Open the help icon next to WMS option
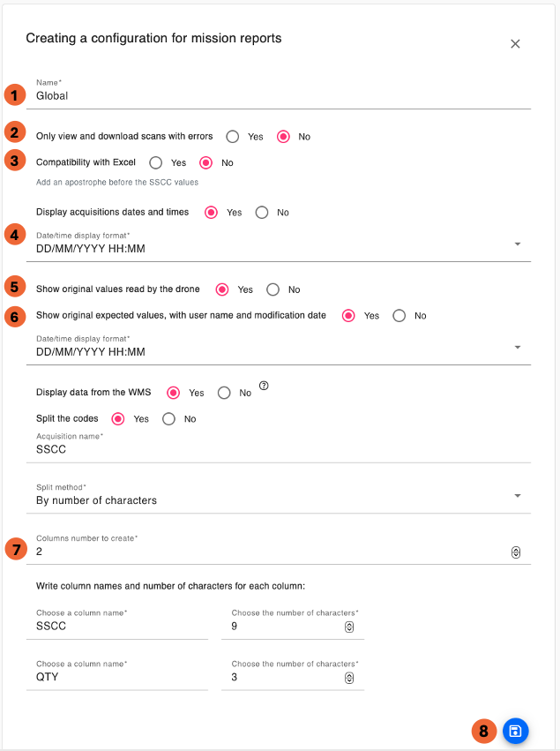The width and height of the screenshot is (560, 751). (264, 386)
